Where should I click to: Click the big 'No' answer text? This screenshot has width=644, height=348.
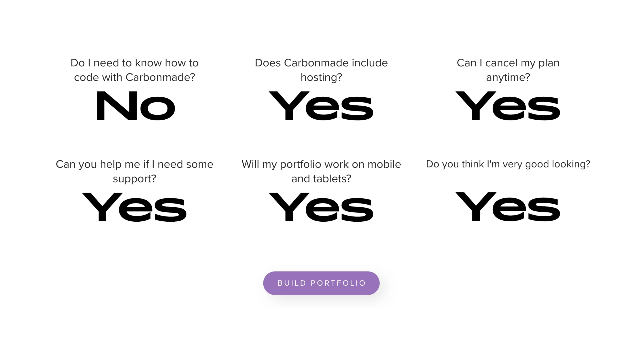click(x=135, y=106)
